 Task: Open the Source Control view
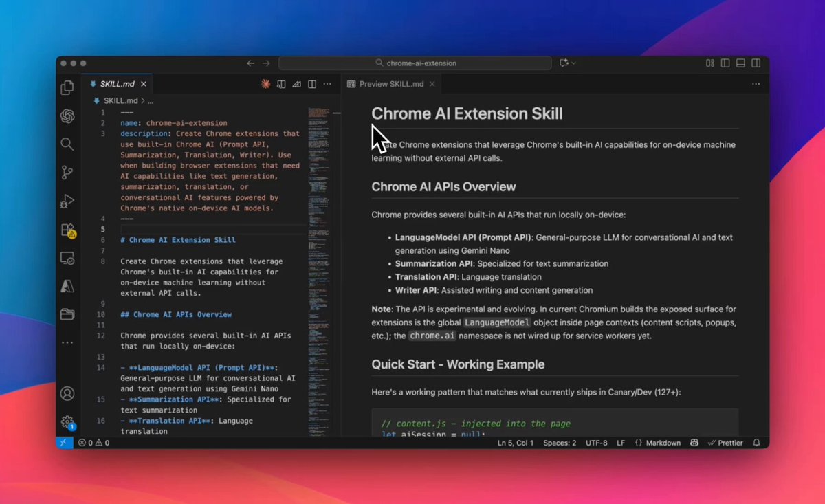(x=67, y=173)
